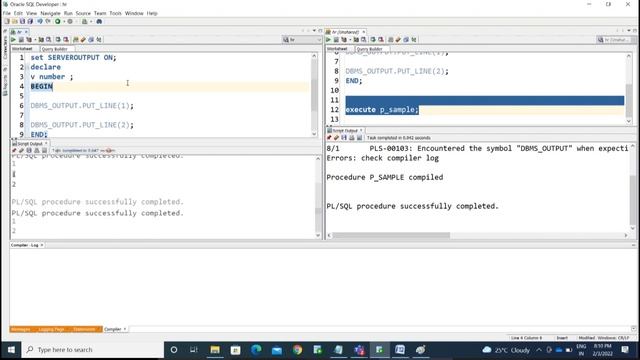Open dropdown arrow next to Back icon
640x360 pixels.
(64, 21)
